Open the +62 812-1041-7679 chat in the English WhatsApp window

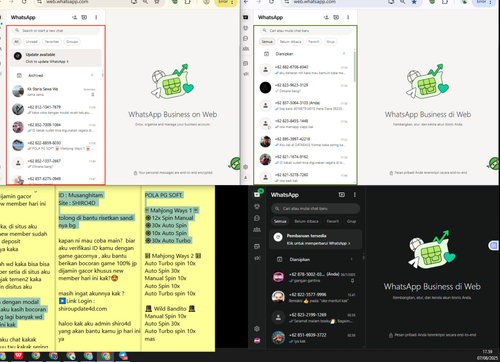pyautogui.click(x=56, y=110)
